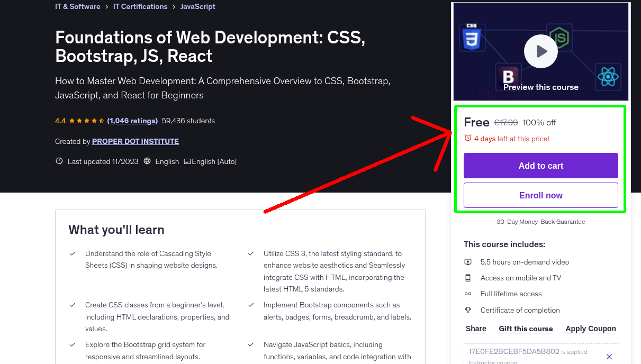Click the full lifetime access infinity icon

468,294
